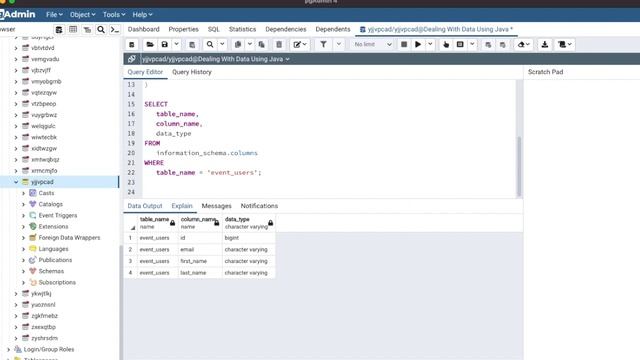
Task: Expand Casts tree node
Action: [x=23, y=193]
